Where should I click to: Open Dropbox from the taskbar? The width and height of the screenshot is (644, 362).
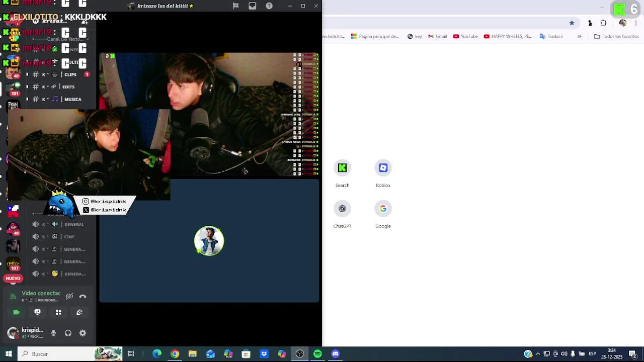[x=264, y=354]
